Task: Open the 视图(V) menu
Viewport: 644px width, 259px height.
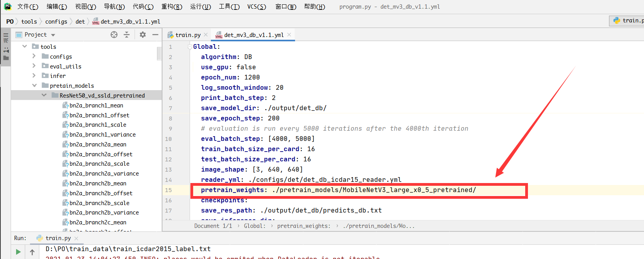Action: 85,6
